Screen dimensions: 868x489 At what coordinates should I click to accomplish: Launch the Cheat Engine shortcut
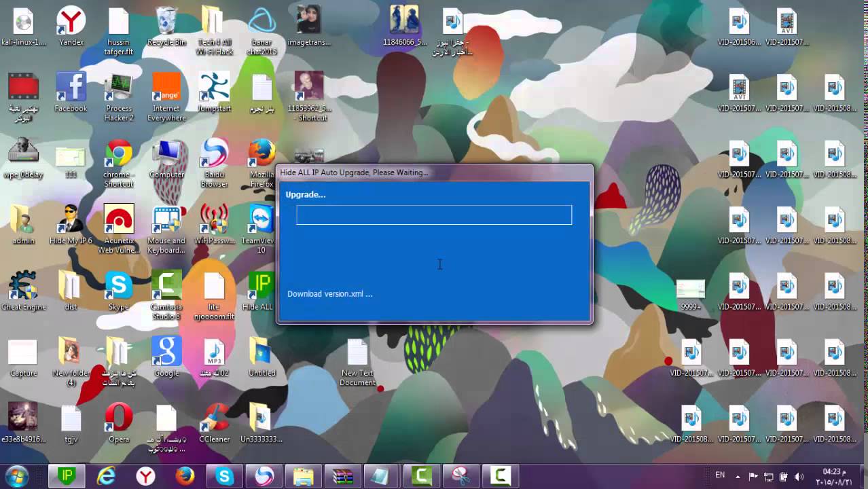click(23, 291)
